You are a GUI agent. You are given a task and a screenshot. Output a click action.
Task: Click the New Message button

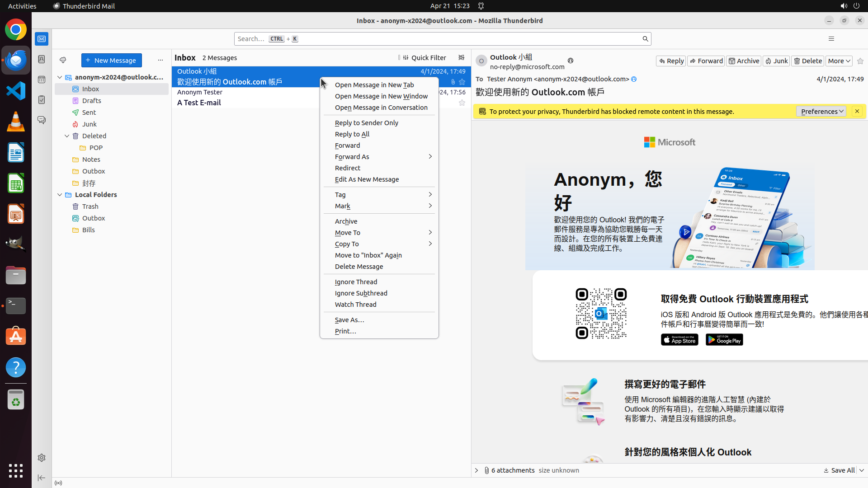coord(111,60)
